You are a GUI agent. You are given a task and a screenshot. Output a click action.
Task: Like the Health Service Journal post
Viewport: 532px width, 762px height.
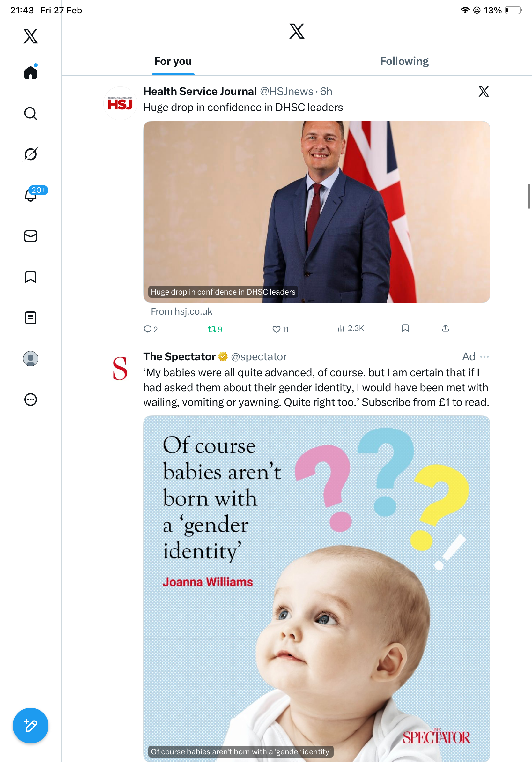tap(280, 329)
